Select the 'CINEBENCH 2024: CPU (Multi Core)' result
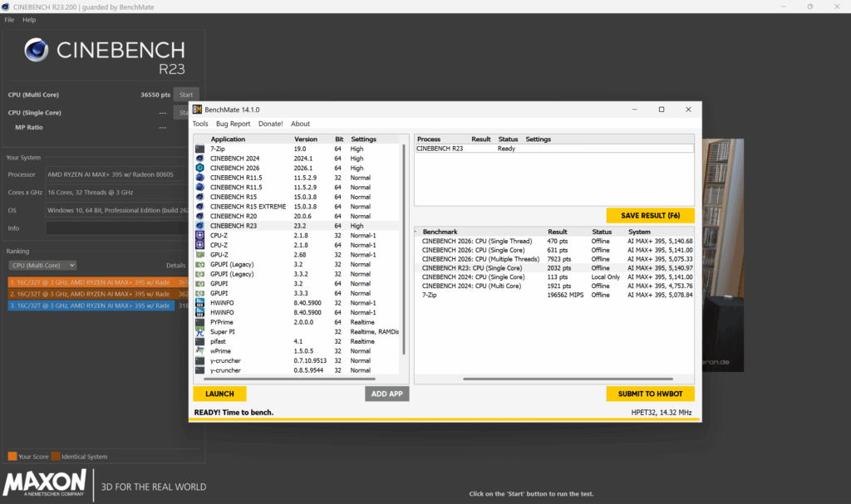Image resolution: width=851 pixels, height=504 pixels. coord(554,286)
